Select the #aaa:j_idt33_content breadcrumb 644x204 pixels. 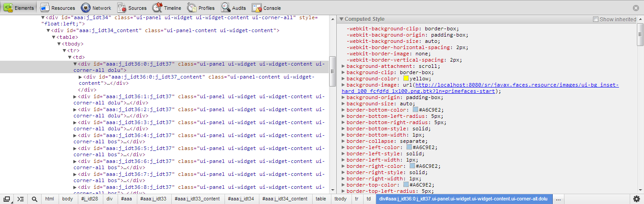(197, 199)
